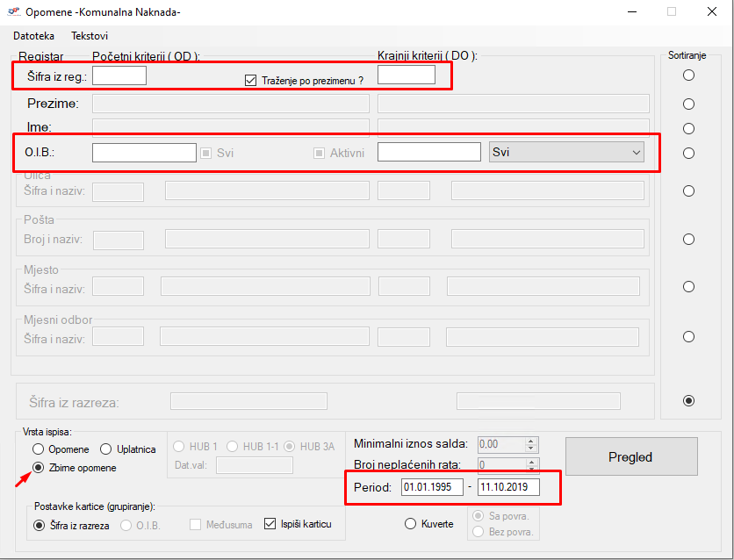Select 'Šifra iz razreza' grouping radio button
Viewport: 734px width, 560px height.
[x=40, y=525]
